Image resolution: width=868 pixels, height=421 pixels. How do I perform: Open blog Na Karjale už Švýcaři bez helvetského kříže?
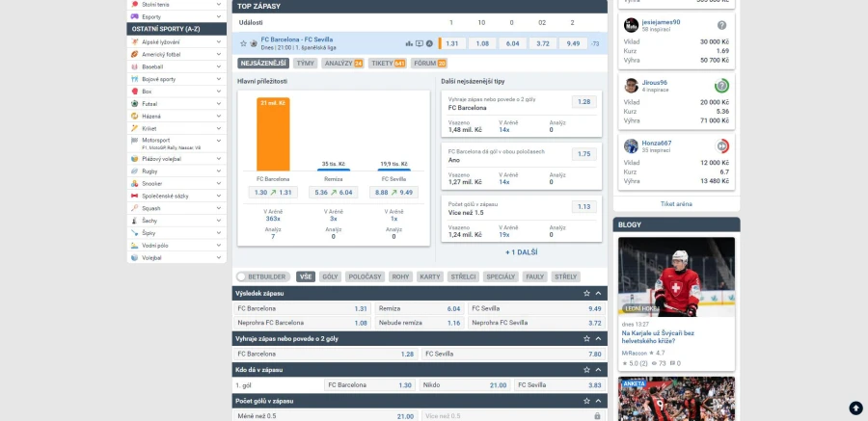pyautogui.click(x=658, y=337)
